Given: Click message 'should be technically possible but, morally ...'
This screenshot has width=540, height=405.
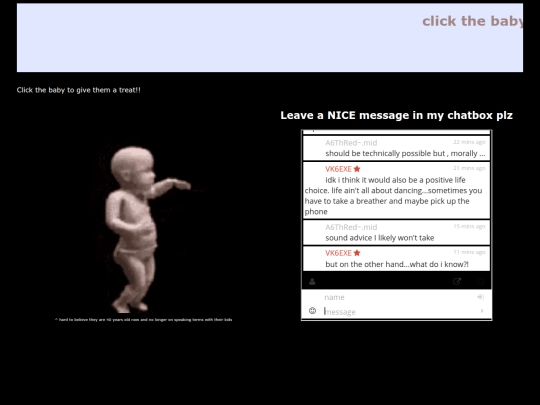Looking at the screenshot, I should (x=405, y=154).
